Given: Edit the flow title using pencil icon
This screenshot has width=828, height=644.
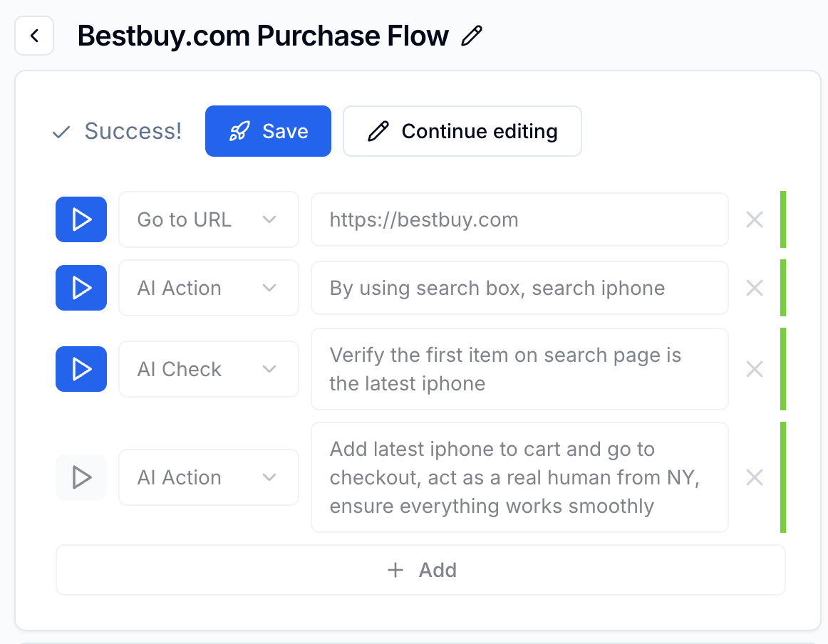Looking at the screenshot, I should pos(471,36).
